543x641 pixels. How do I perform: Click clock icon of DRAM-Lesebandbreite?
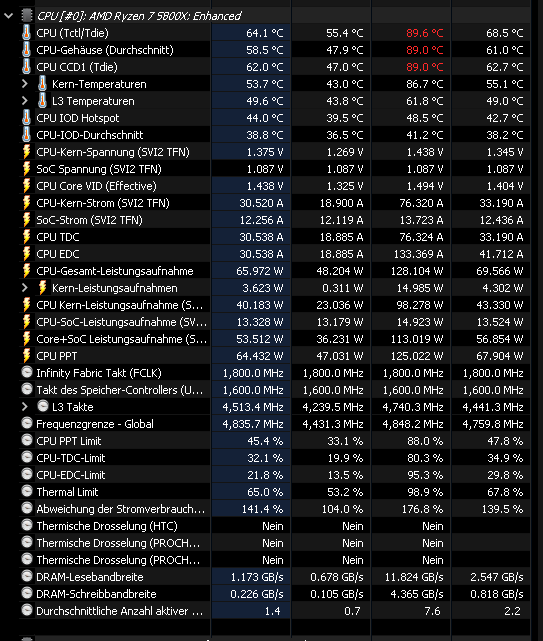point(27,576)
